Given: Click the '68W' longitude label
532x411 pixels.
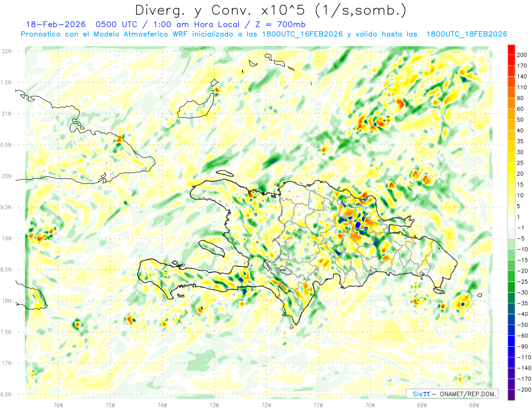Looking at the screenshot, I should 474,405.
